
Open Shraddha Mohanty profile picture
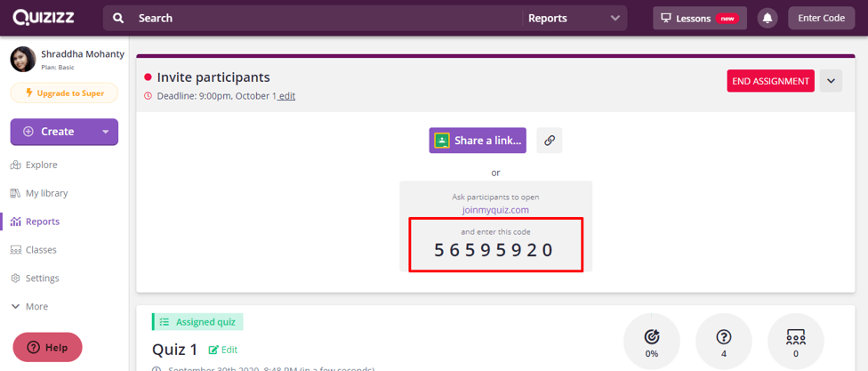click(23, 60)
